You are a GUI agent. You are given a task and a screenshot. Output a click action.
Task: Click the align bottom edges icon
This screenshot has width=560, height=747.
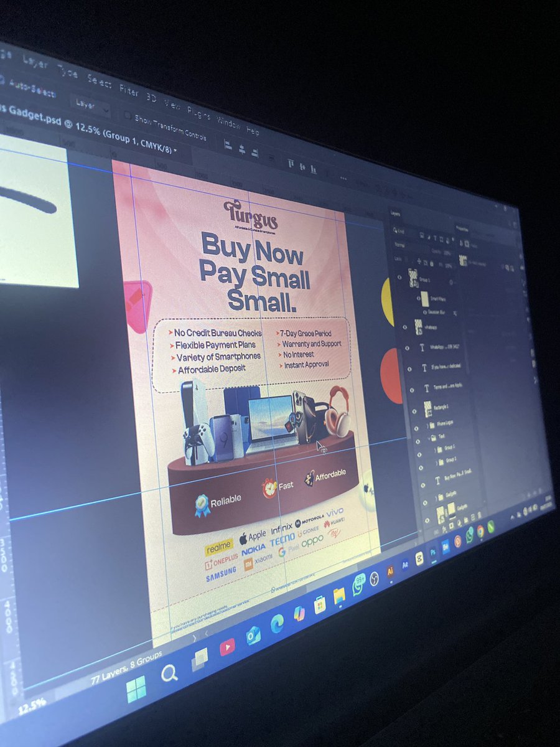pyautogui.click(x=313, y=169)
